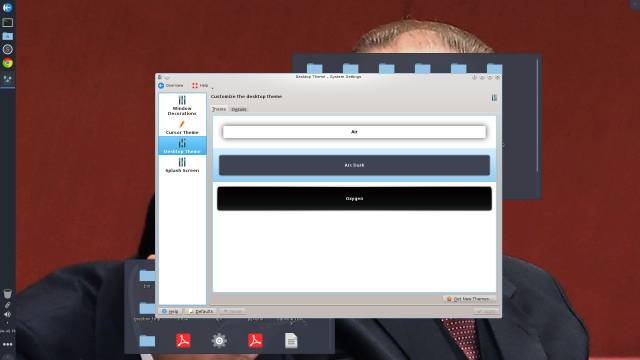
Task: Click the Get New Themes button
Action: click(x=469, y=299)
